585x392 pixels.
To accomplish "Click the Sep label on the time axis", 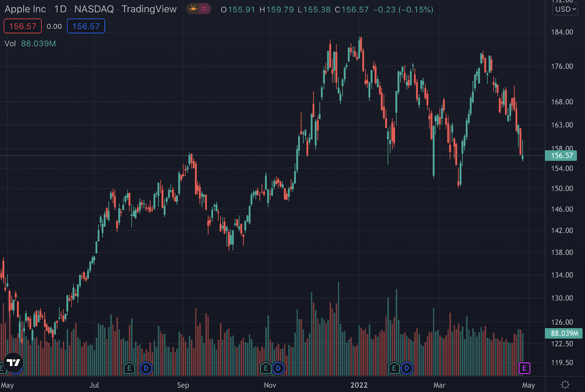I will (x=183, y=385).
